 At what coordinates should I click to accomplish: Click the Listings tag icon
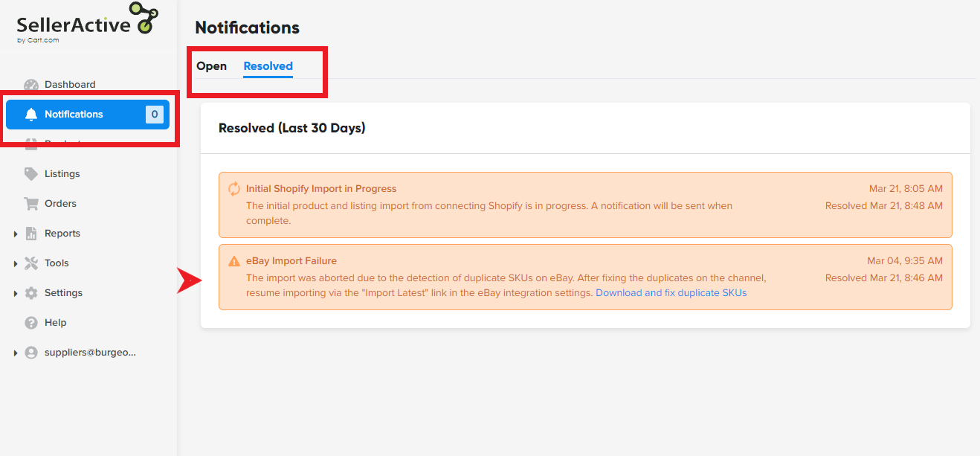click(x=31, y=174)
